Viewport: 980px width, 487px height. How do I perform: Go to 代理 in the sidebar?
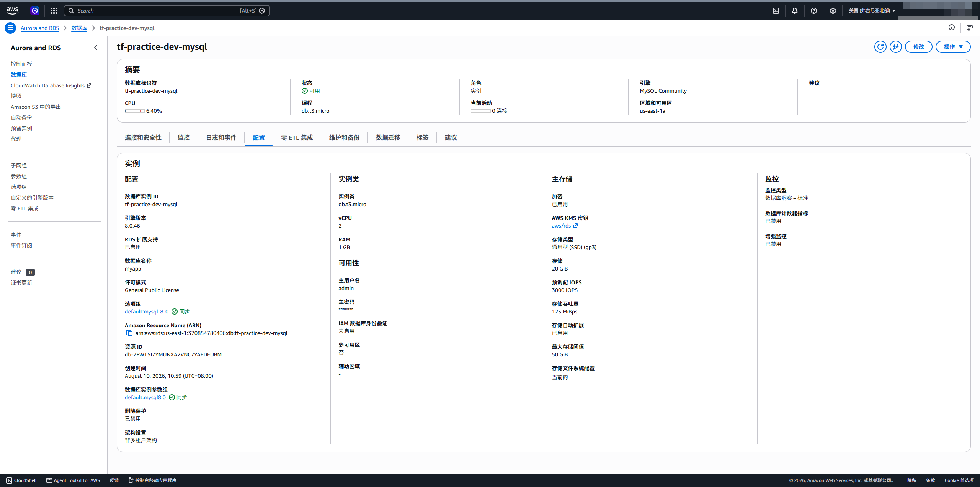click(x=16, y=139)
